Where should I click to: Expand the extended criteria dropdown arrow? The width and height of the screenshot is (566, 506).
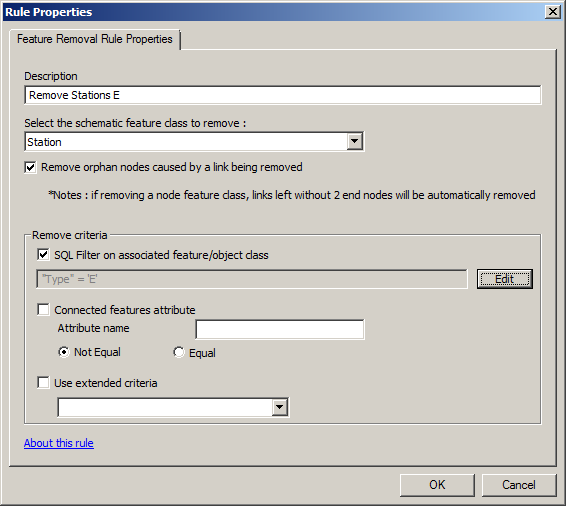click(x=279, y=407)
